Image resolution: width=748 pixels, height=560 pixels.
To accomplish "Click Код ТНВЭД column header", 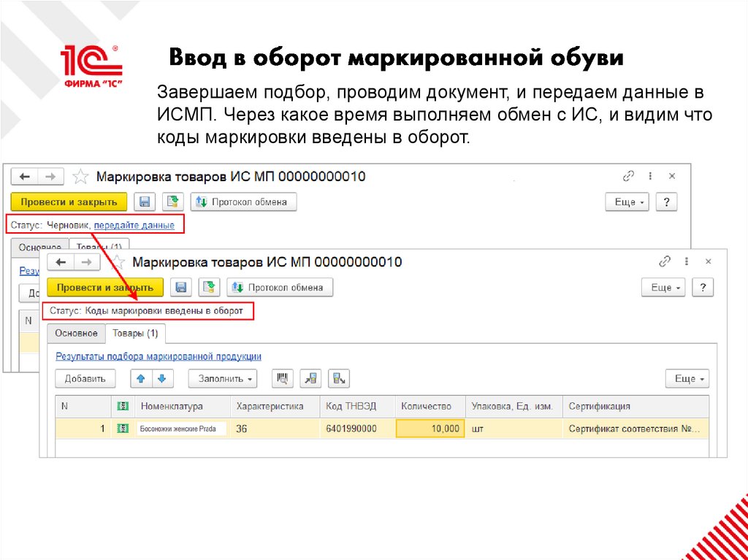I will pyautogui.click(x=357, y=407).
